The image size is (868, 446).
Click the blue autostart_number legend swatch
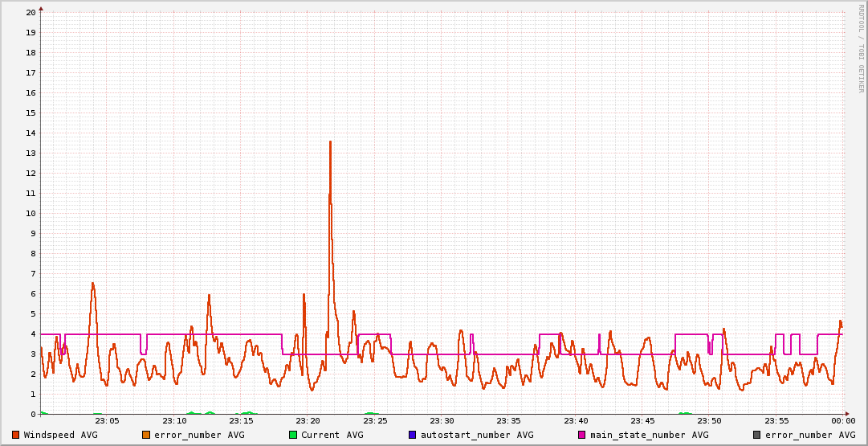[x=413, y=435]
